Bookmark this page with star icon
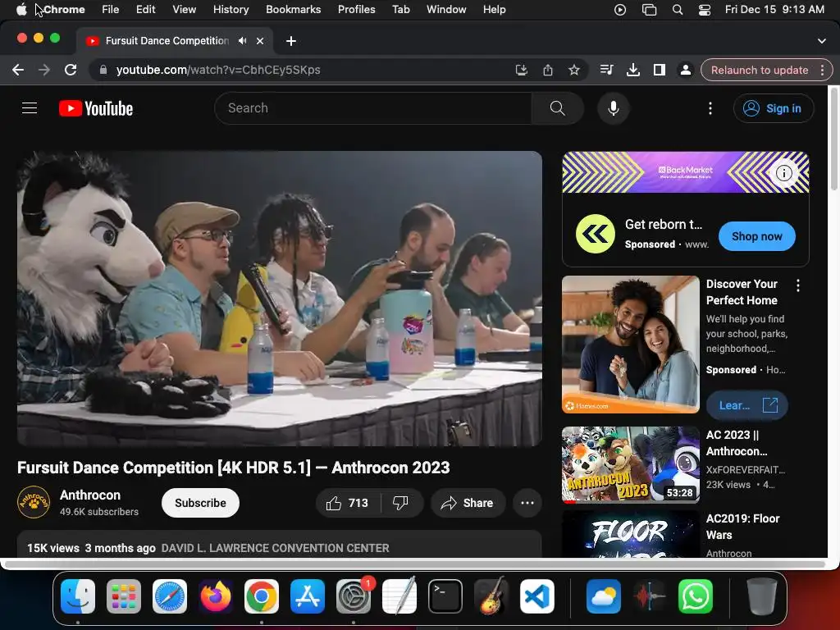The image size is (840, 630). [573, 70]
